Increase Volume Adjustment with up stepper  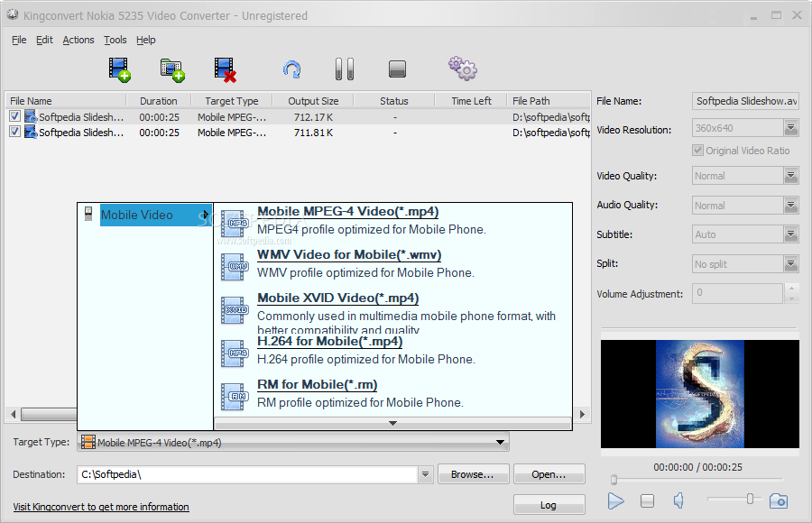pyautogui.click(x=791, y=288)
